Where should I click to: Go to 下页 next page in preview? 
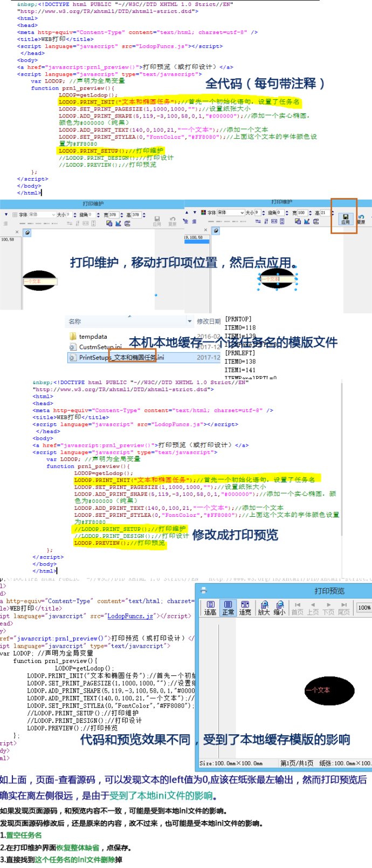click(328, 608)
